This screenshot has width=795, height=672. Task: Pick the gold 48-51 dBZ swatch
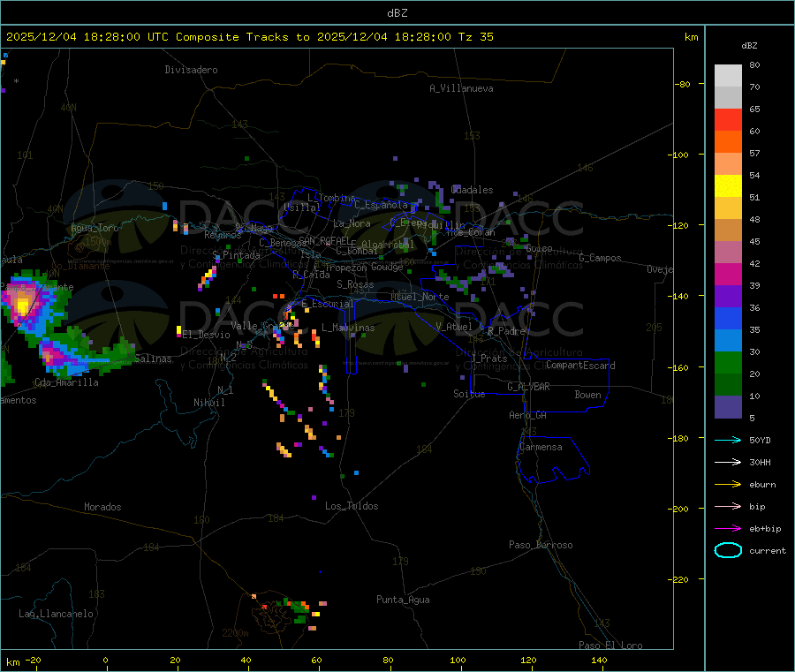[728, 208]
